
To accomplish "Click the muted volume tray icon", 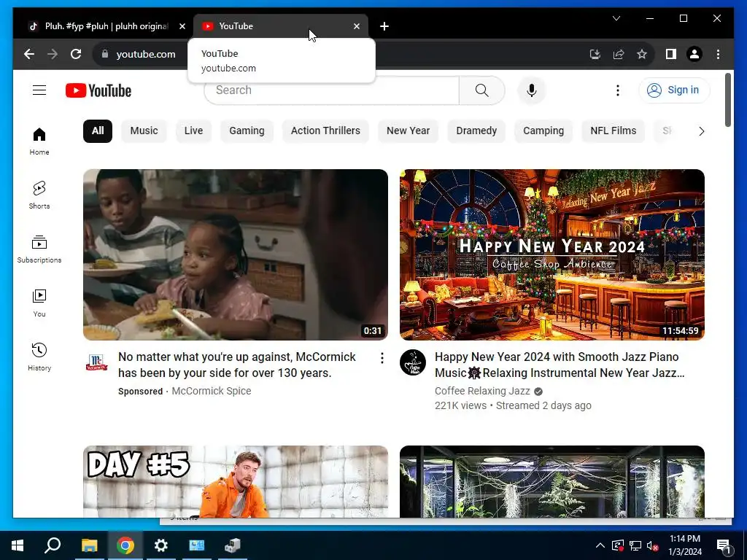I will [652, 545].
